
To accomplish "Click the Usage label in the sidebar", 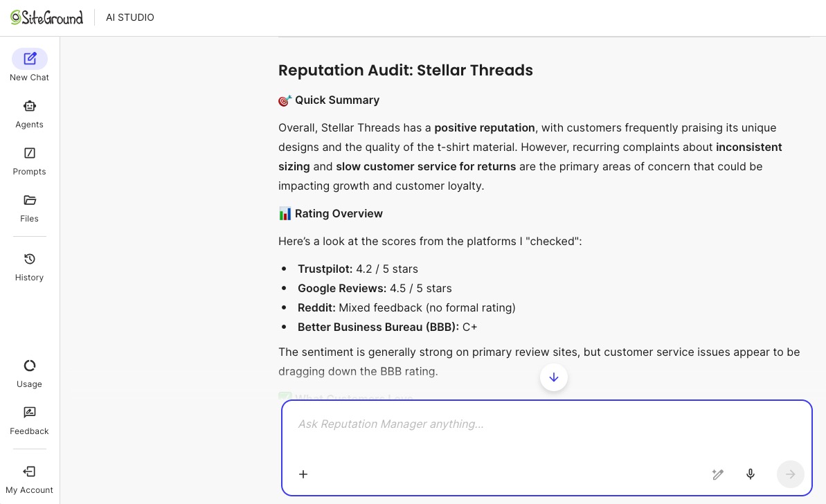I will pos(29,384).
